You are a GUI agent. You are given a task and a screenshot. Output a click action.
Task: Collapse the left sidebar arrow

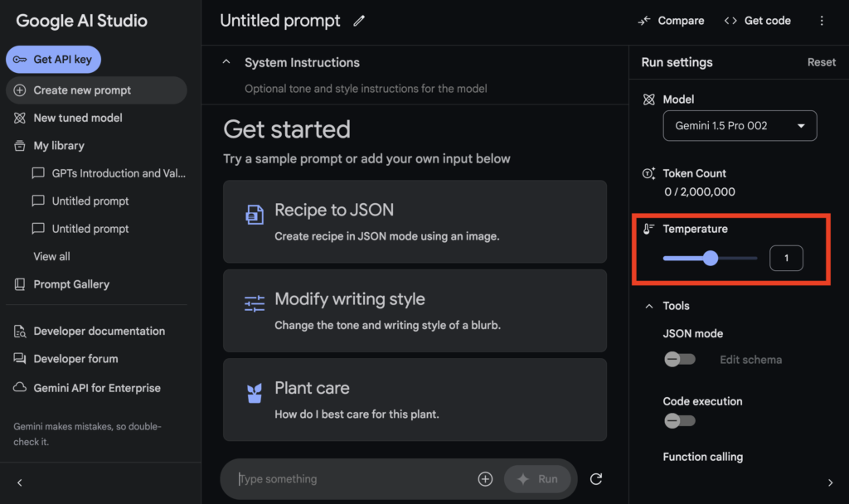pos(20,482)
